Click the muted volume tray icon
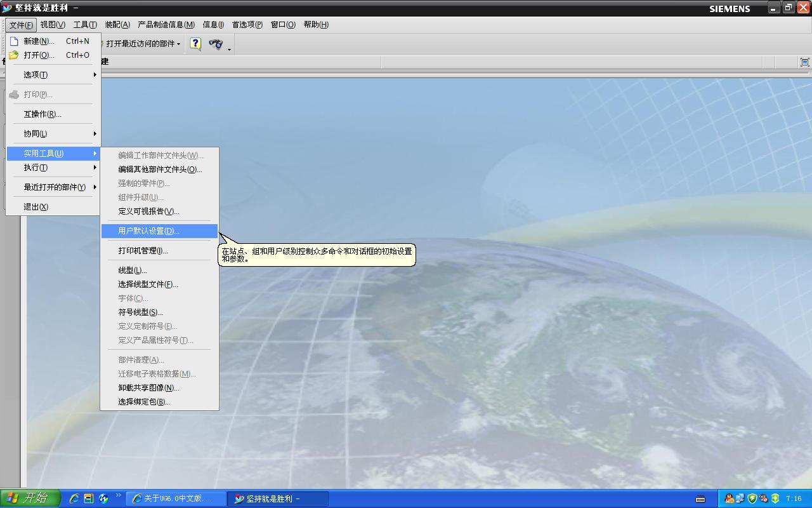 point(763,498)
